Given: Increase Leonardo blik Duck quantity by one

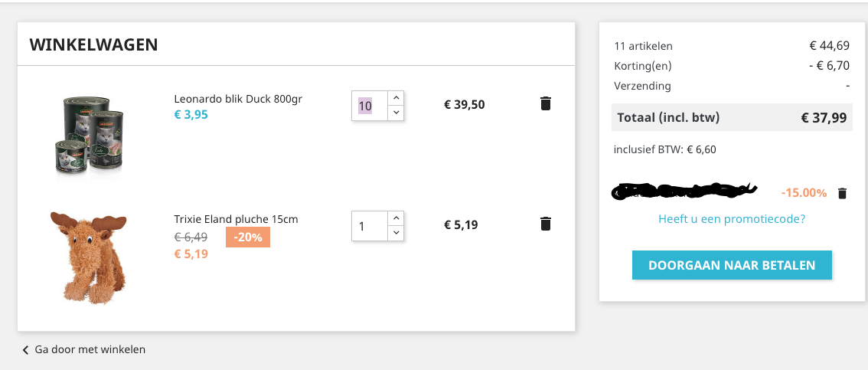Looking at the screenshot, I should (395, 98).
